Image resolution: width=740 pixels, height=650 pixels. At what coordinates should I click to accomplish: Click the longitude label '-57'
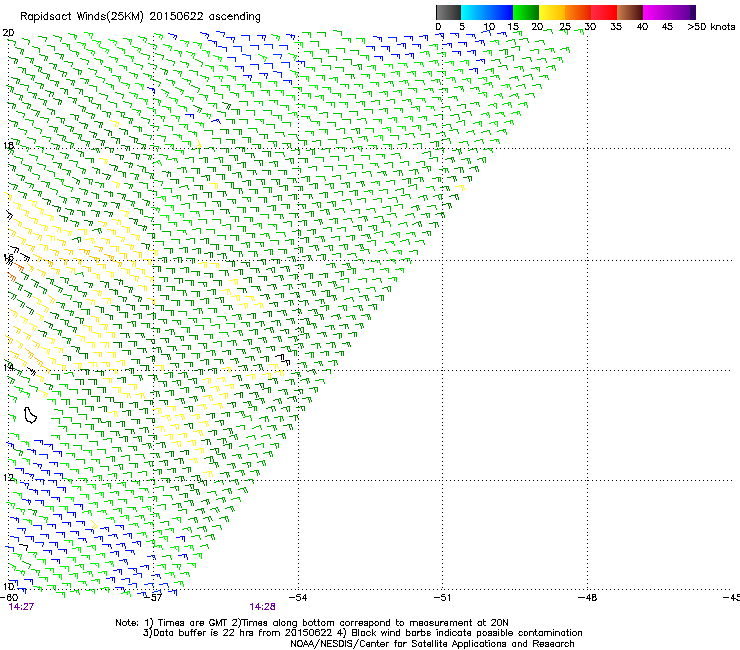point(154,597)
